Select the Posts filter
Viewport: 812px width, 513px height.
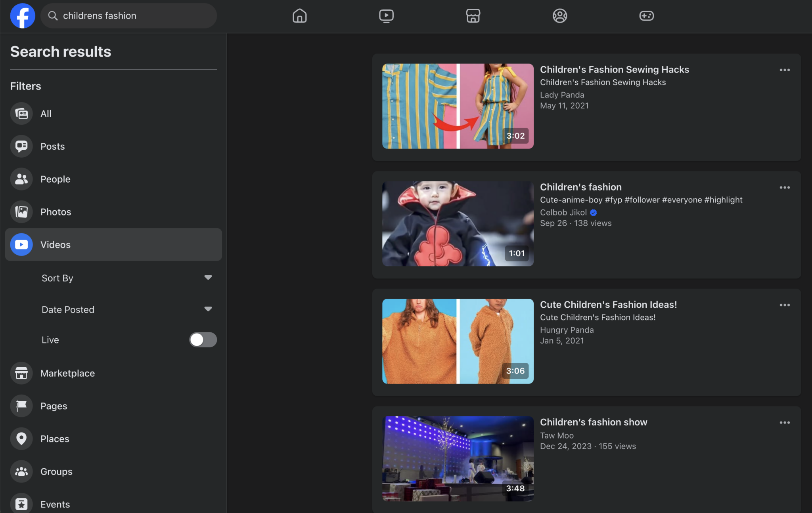52,146
